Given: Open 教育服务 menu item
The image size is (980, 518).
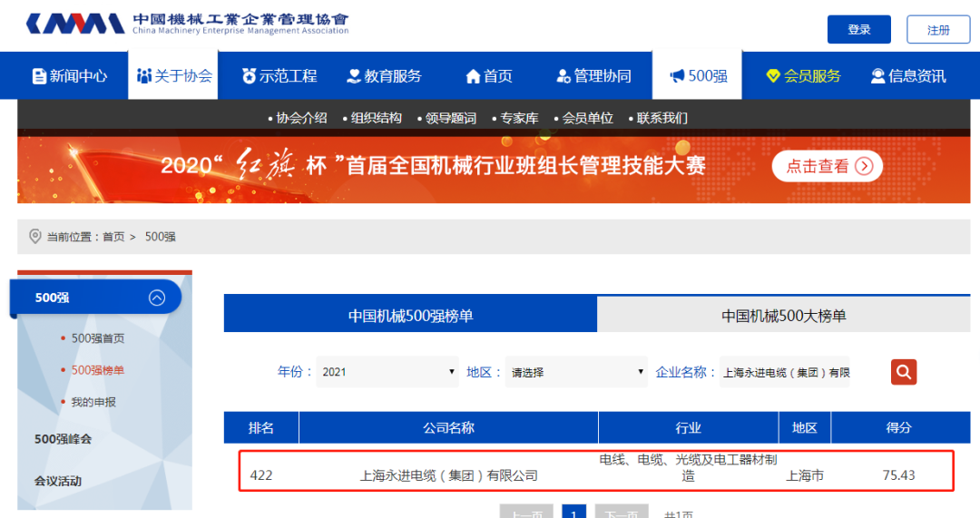Looking at the screenshot, I should [x=385, y=76].
